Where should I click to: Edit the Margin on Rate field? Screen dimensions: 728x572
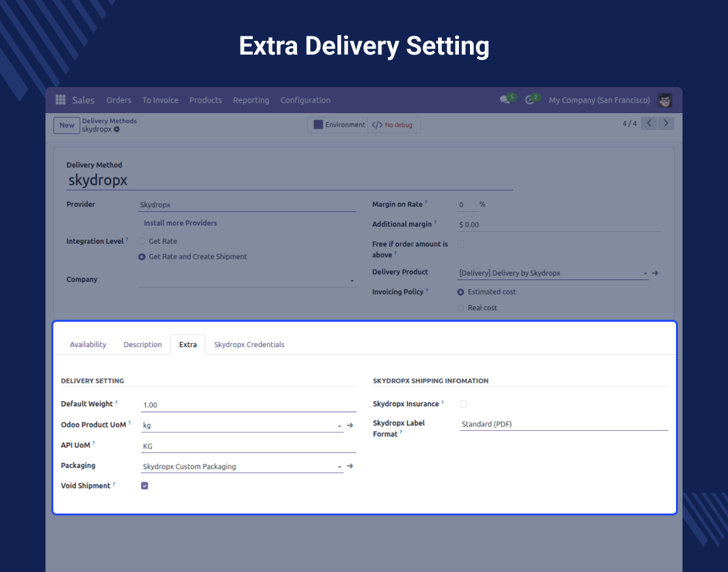pyautogui.click(x=467, y=205)
